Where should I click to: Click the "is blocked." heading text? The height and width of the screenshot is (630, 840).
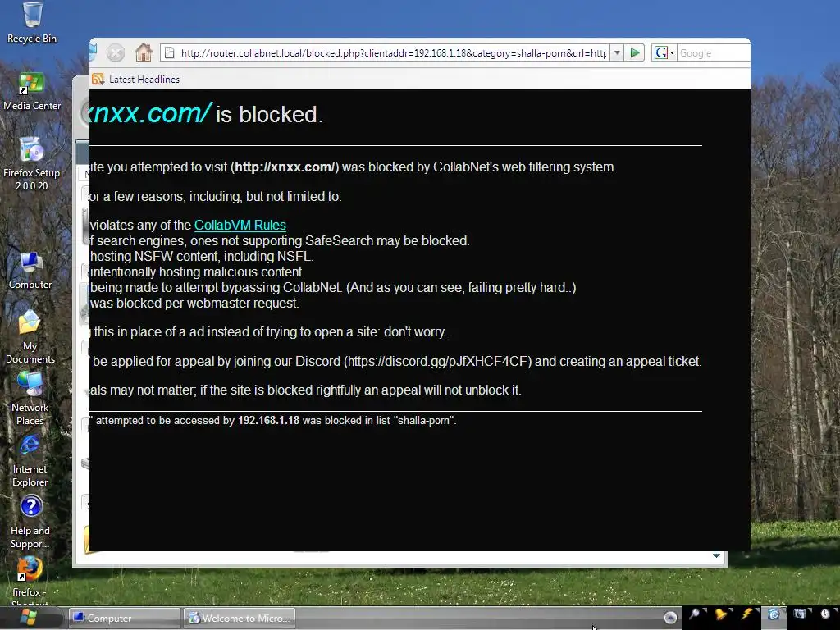269,115
